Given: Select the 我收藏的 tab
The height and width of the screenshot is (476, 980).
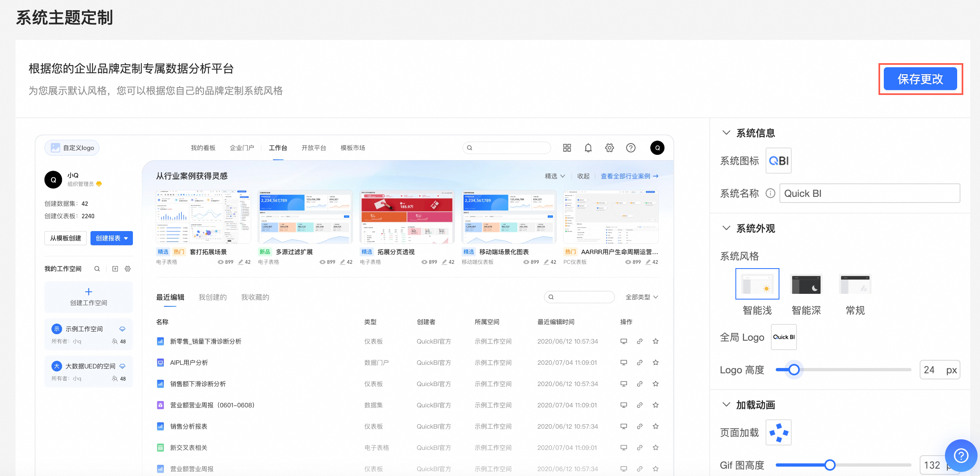Looking at the screenshot, I should (x=255, y=297).
